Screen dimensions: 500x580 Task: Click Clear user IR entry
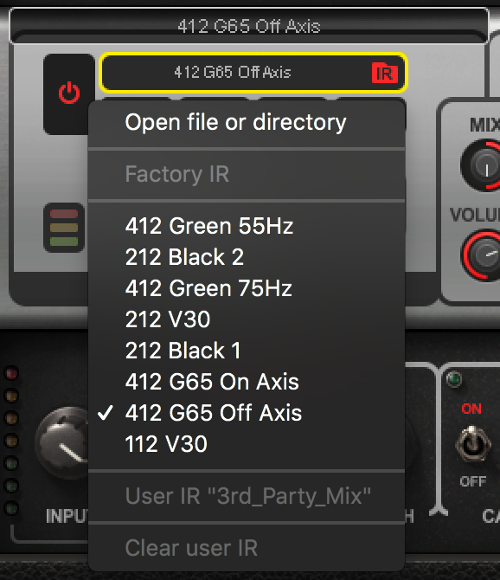[x=246, y=547]
